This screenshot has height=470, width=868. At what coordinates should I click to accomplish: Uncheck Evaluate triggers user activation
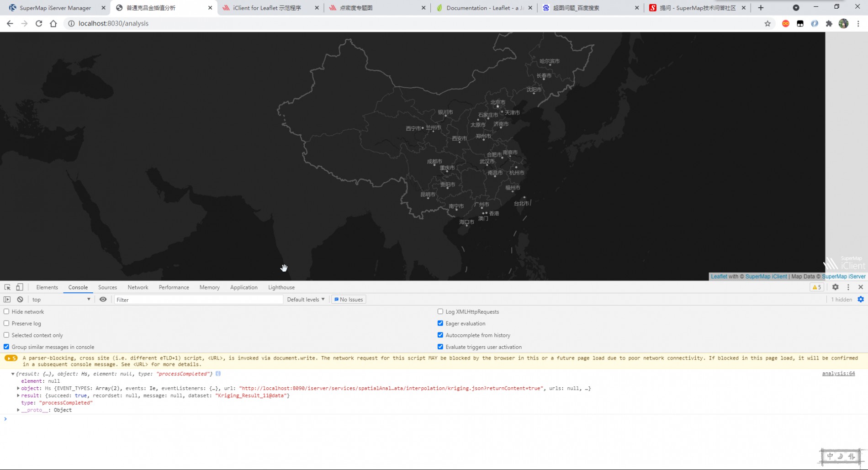pyautogui.click(x=440, y=347)
